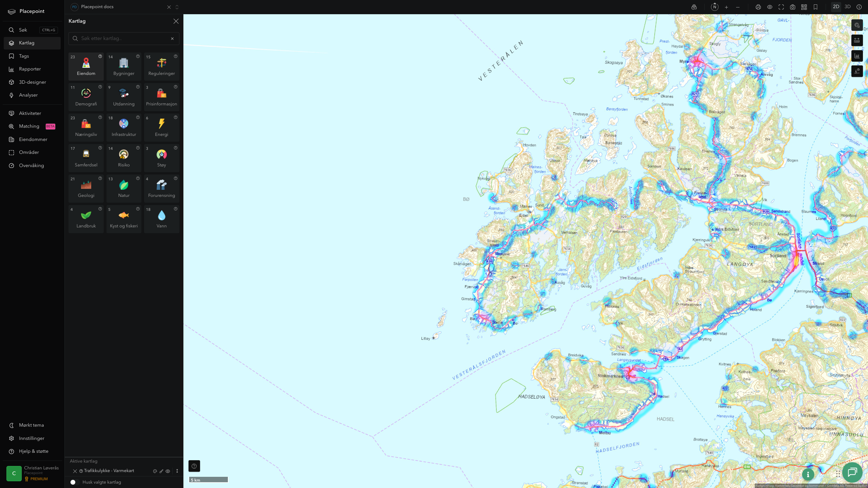Open the Infrastruktur layer category
868x488 pixels.
pos(124,127)
